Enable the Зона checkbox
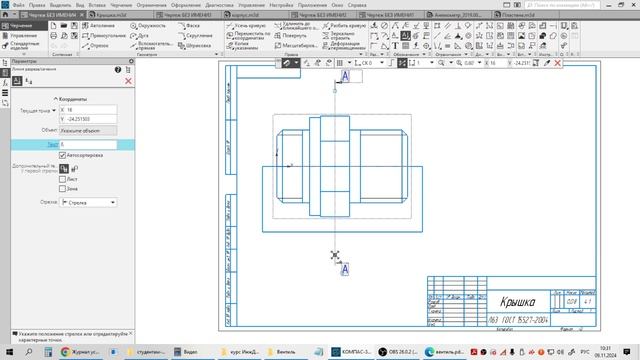The width and height of the screenshot is (640, 360). [62, 189]
